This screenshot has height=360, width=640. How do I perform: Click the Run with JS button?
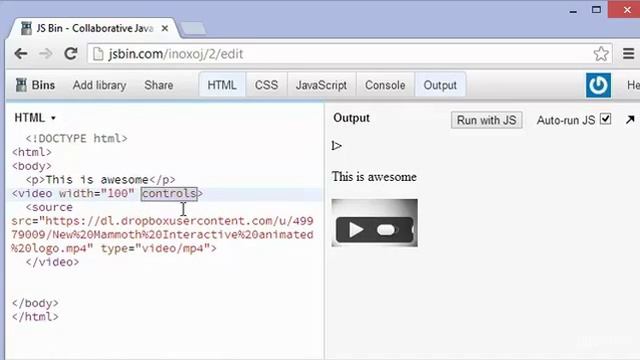tap(487, 120)
